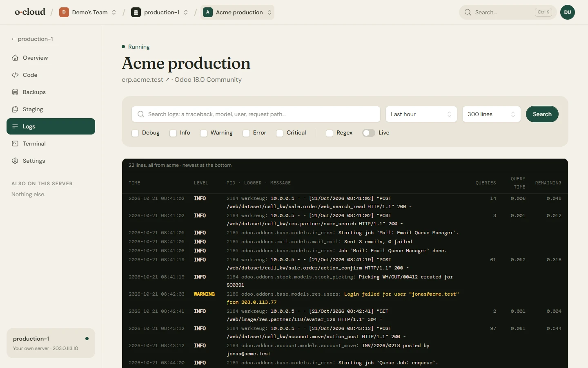Click the QUERIES column header

(486, 183)
